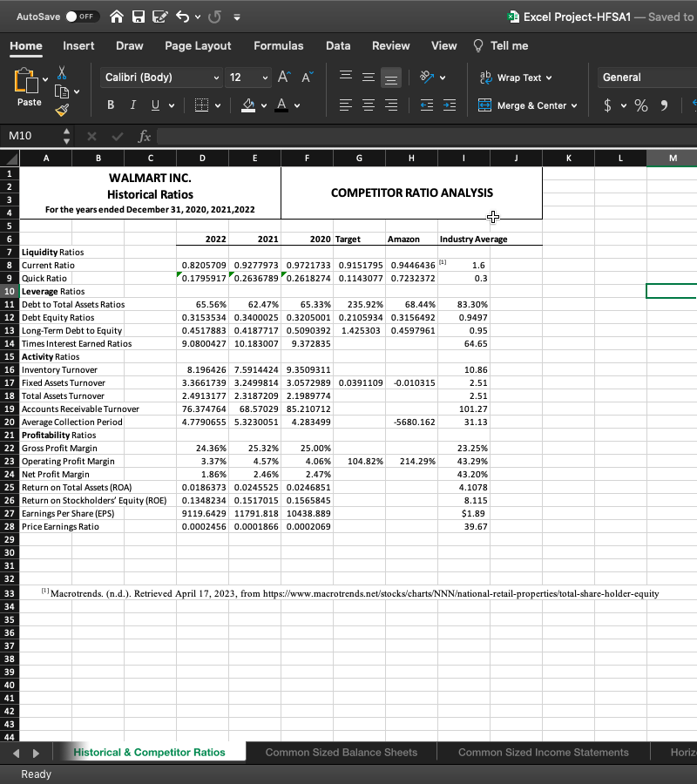Open the View tab
Viewport: 697px width, 784px height.
point(444,45)
